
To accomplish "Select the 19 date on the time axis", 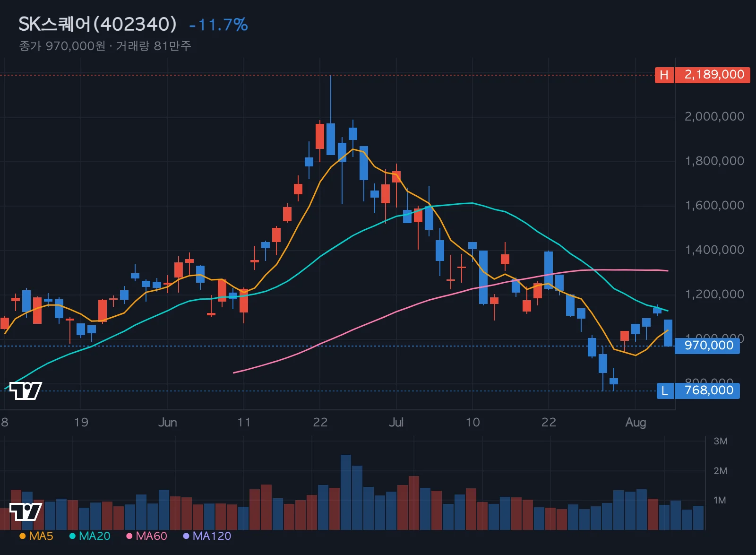I will (x=81, y=422).
